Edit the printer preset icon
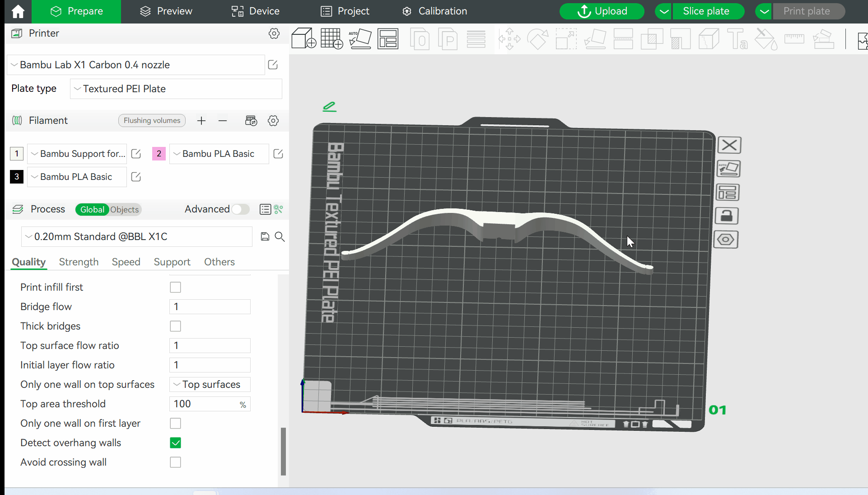 pyautogui.click(x=273, y=65)
